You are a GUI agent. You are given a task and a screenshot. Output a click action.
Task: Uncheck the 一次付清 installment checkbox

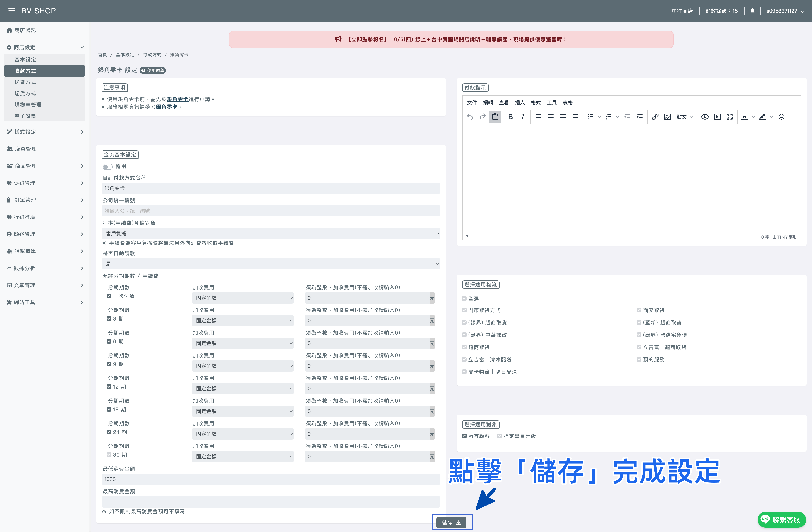[x=109, y=296]
